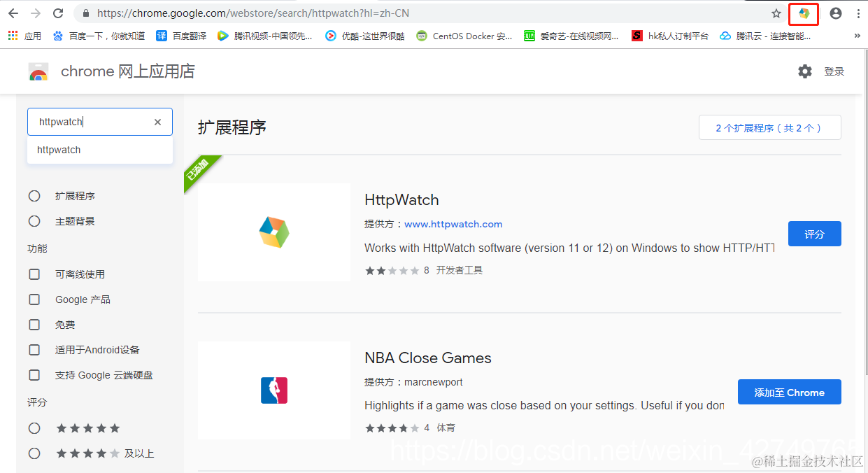The width and height of the screenshot is (868, 473).
Task: Open Chrome three-dot menu
Action: point(858,13)
